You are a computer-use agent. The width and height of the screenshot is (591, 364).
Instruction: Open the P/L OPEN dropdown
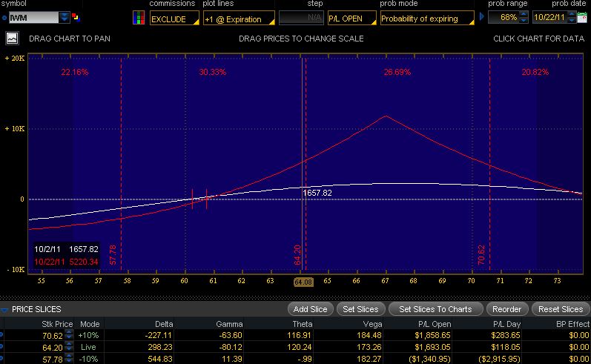(x=352, y=18)
